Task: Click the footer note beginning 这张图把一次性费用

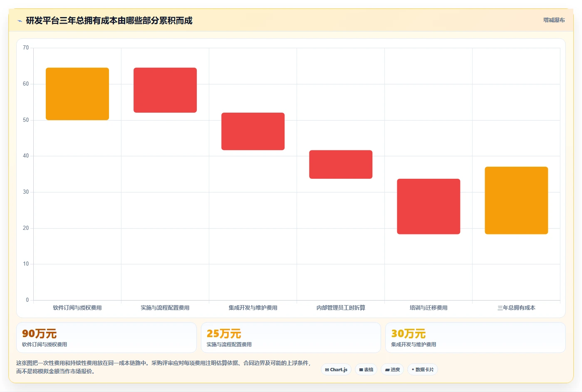Action: pyautogui.click(x=163, y=367)
